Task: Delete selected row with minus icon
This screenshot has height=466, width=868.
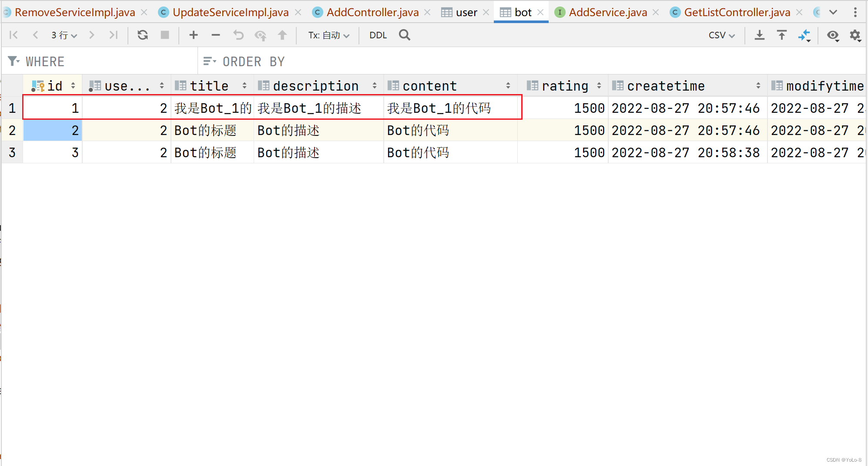Action: (x=216, y=35)
